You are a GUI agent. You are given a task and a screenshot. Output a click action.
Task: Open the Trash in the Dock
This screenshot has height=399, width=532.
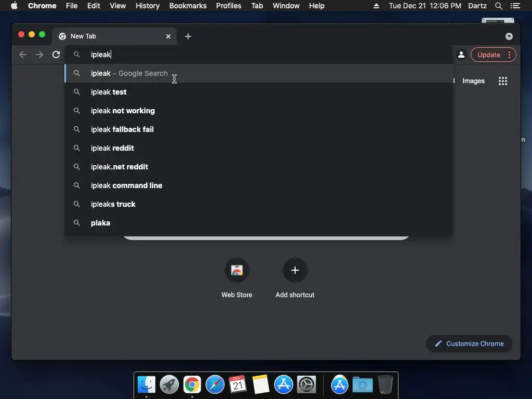point(385,385)
